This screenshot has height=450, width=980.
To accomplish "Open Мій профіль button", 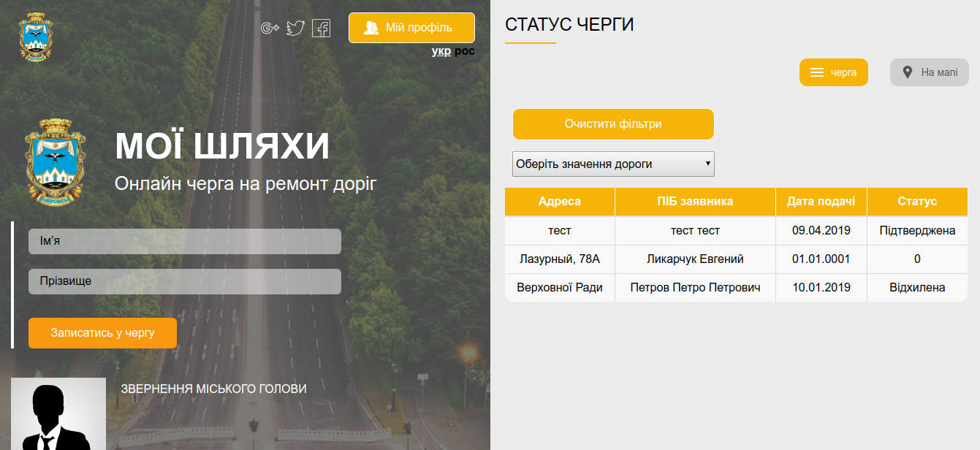I will pos(411,28).
